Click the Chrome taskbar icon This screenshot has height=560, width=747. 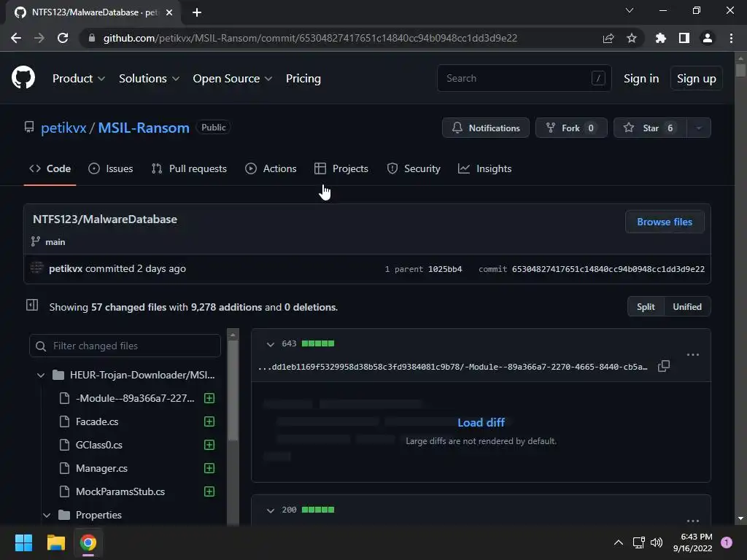tap(88, 542)
